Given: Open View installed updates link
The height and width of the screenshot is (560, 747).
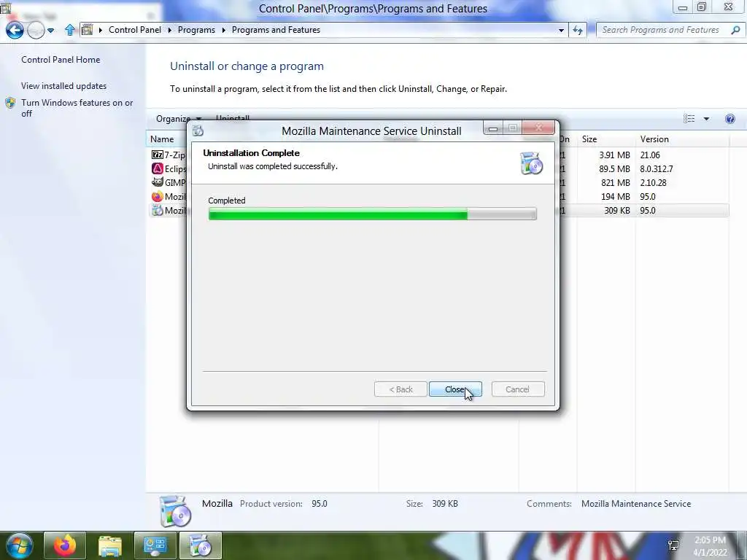Looking at the screenshot, I should (64, 86).
